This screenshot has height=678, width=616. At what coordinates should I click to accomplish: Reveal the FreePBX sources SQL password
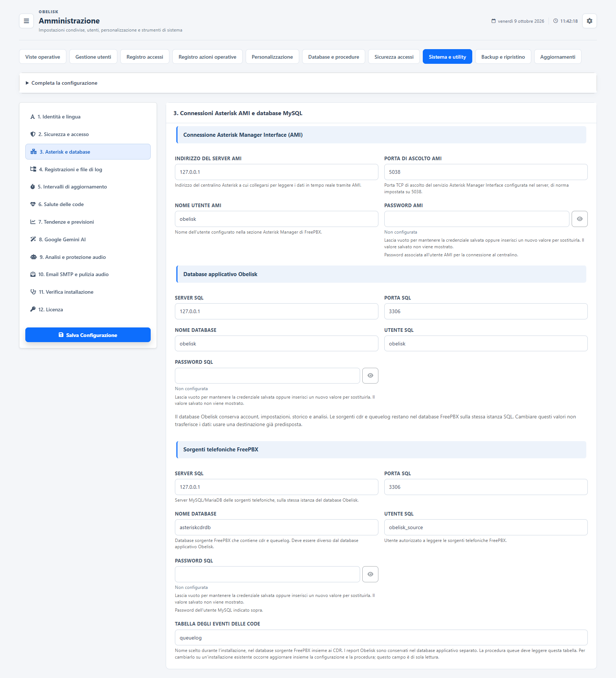click(x=370, y=574)
